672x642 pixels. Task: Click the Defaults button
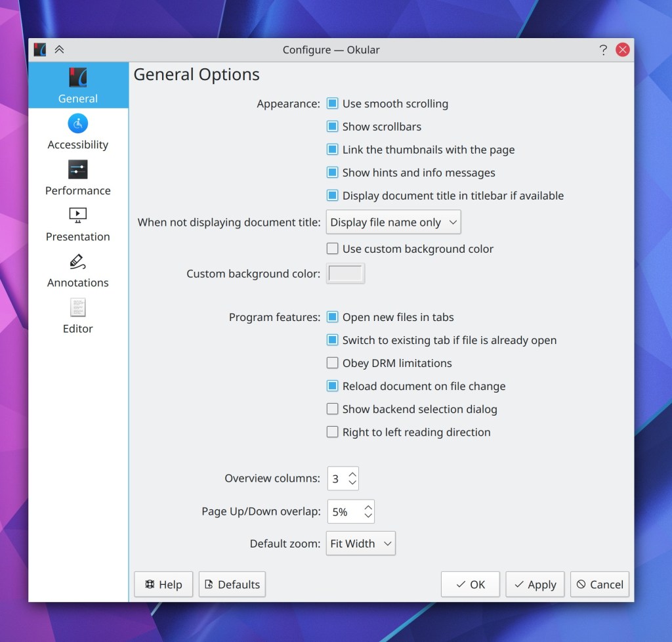[x=232, y=584]
